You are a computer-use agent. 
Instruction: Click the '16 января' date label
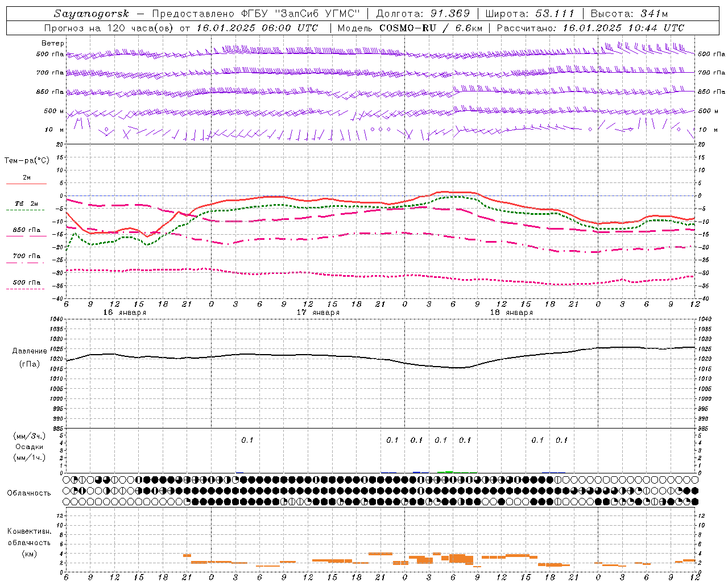[x=125, y=313]
